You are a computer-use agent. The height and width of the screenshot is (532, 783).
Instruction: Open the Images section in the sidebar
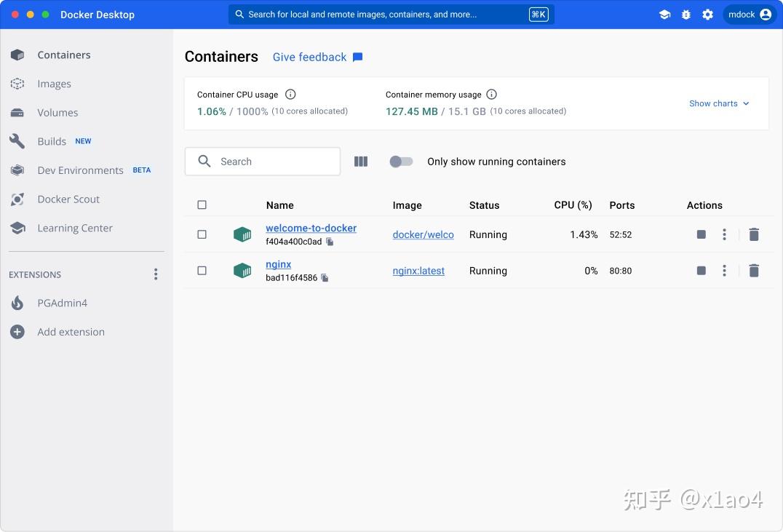coord(53,83)
